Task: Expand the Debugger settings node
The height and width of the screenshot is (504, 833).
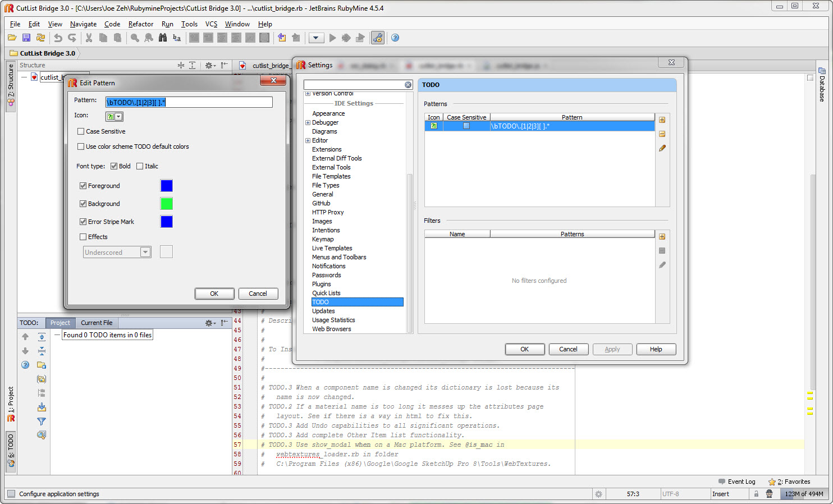Action: pyautogui.click(x=308, y=122)
